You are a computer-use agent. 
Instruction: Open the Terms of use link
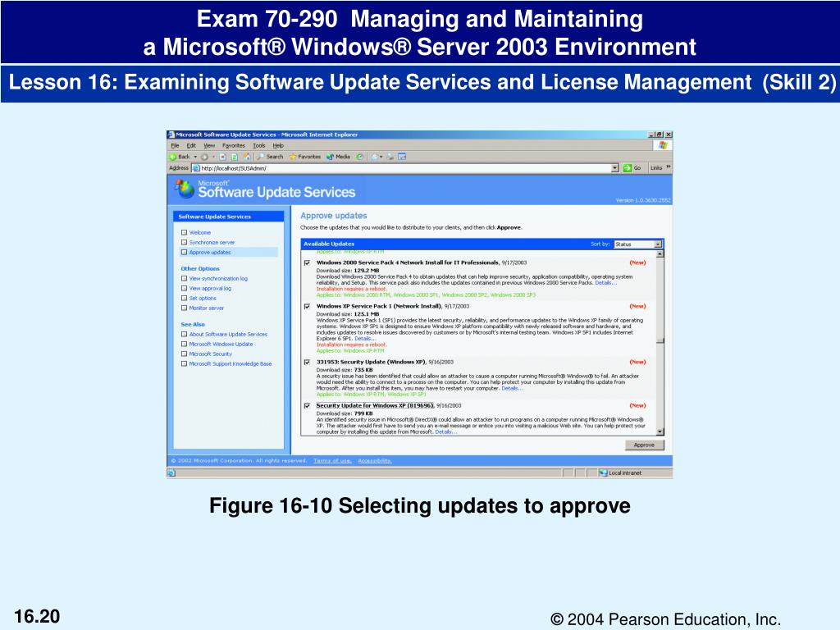click(x=332, y=461)
